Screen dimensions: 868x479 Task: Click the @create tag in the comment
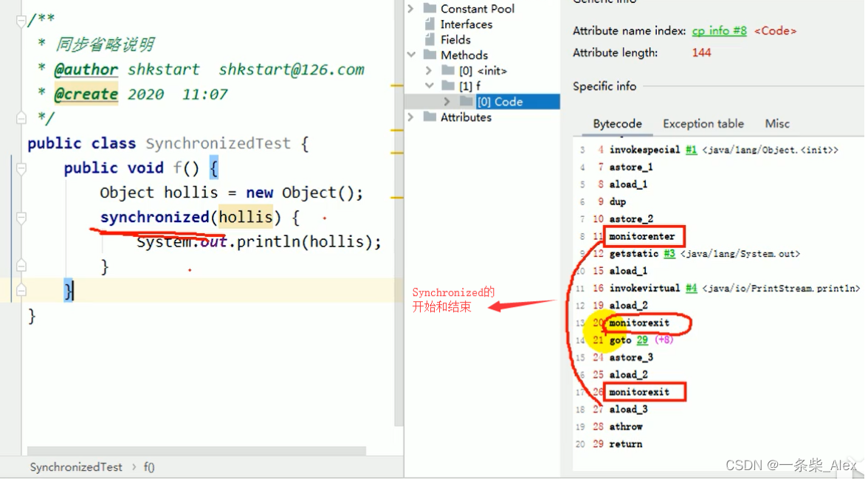(86, 94)
